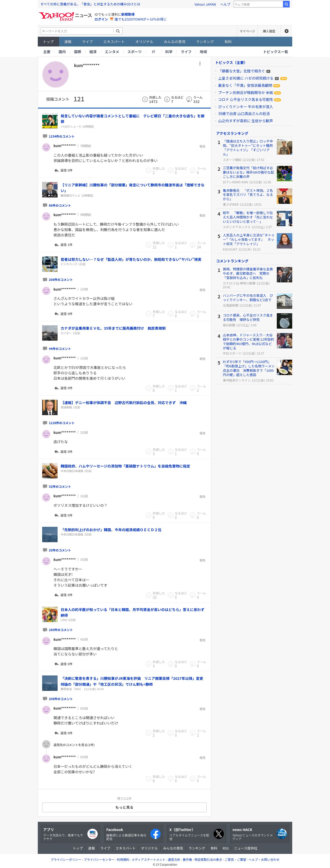The height and width of the screenshot is (868, 330).
Task: Select the 国際 category
Action: pos(78,52)
